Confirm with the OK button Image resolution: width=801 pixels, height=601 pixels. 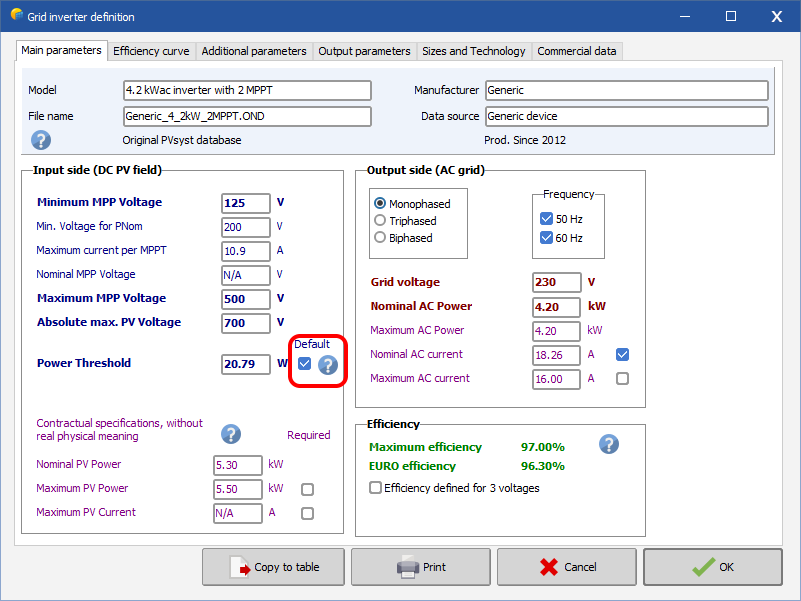tap(713, 567)
